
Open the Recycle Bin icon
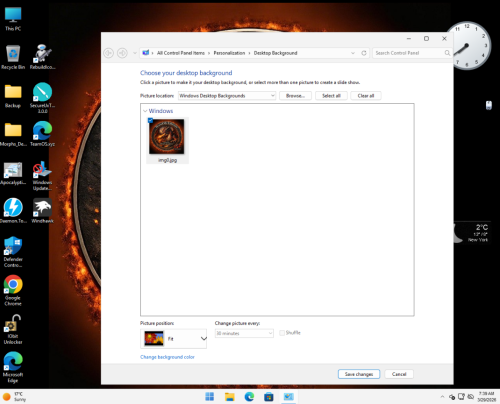pos(13,57)
